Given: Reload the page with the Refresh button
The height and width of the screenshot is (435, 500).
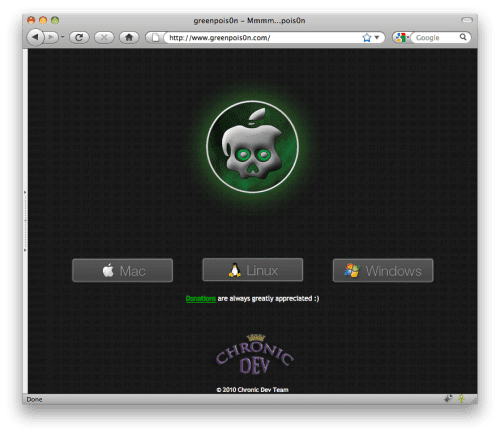Looking at the screenshot, I should pyautogui.click(x=79, y=37).
